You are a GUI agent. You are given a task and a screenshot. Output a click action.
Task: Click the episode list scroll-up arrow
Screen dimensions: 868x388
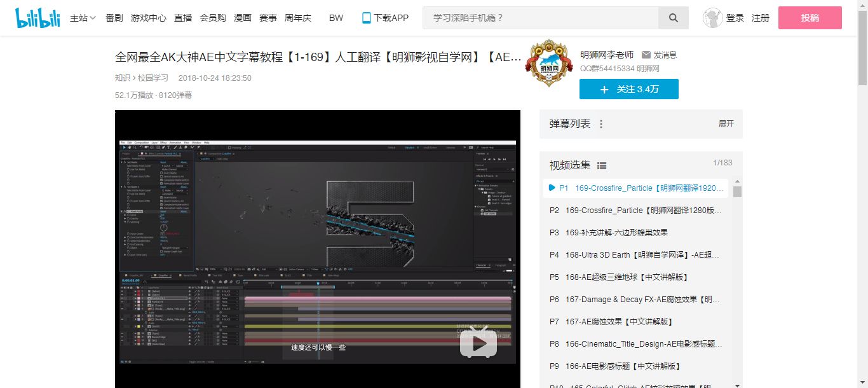click(x=737, y=182)
